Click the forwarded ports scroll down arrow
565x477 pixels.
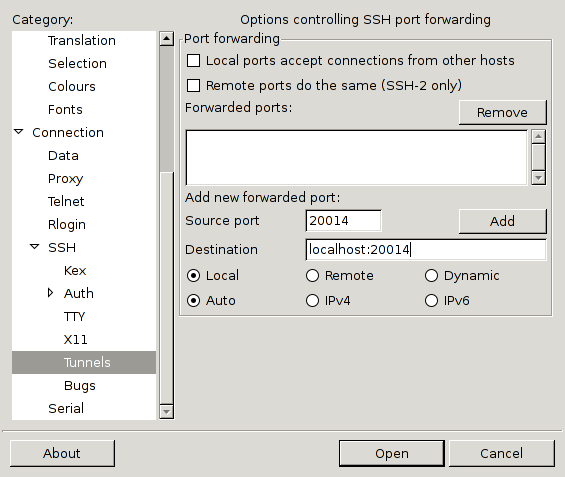pos(538,178)
